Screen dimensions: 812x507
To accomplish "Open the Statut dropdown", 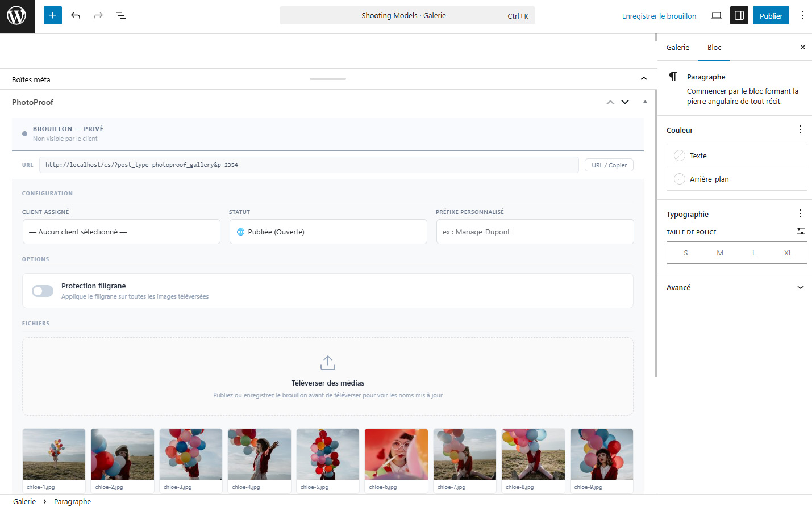I will click(328, 231).
